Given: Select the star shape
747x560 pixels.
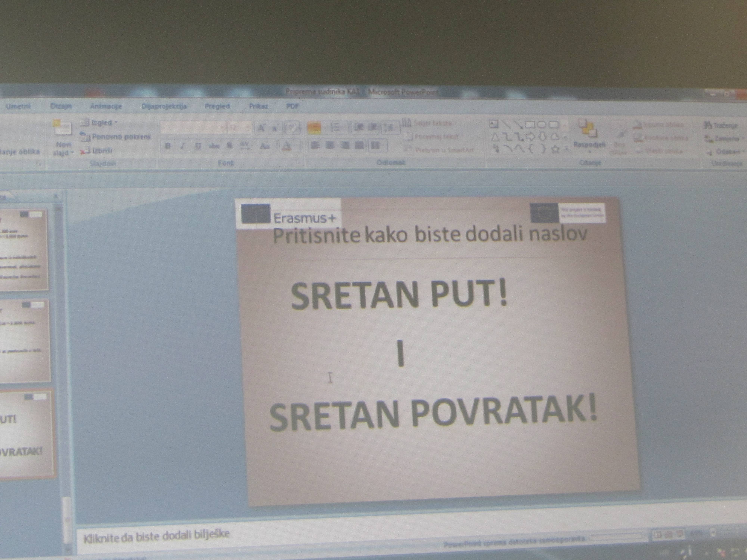Looking at the screenshot, I should (x=555, y=149).
